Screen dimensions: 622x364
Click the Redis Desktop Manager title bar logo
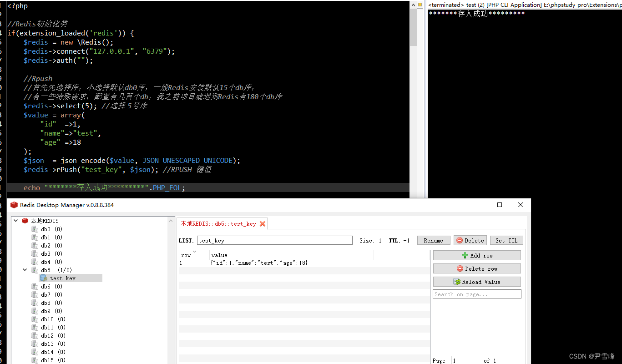click(14, 205)
